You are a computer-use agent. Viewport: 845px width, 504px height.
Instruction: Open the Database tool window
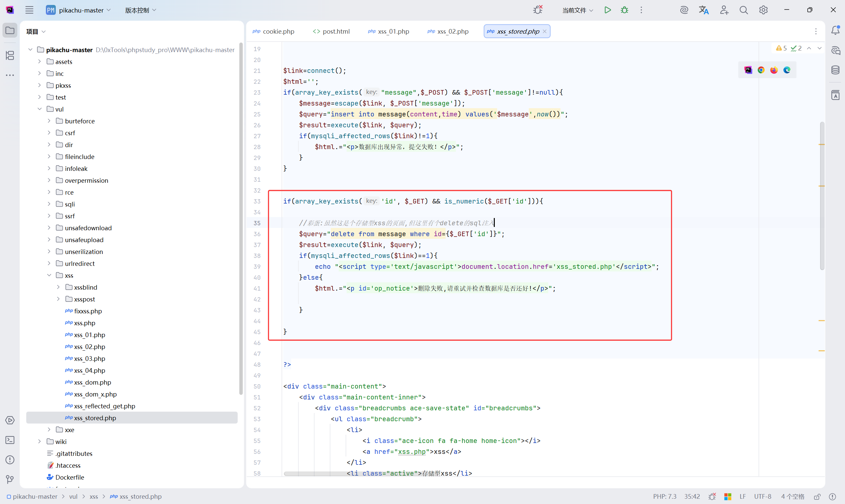pos(835,70)
